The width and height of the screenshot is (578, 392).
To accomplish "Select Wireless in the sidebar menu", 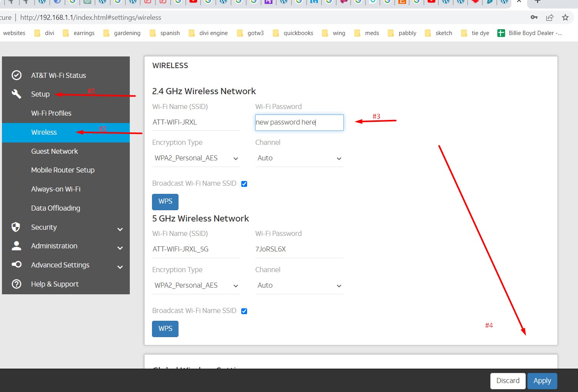I will point(66,132).
